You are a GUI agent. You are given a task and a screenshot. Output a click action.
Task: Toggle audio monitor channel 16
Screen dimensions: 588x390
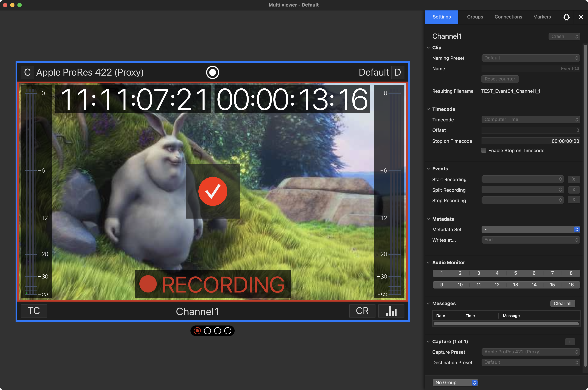[x=571, y=285]
